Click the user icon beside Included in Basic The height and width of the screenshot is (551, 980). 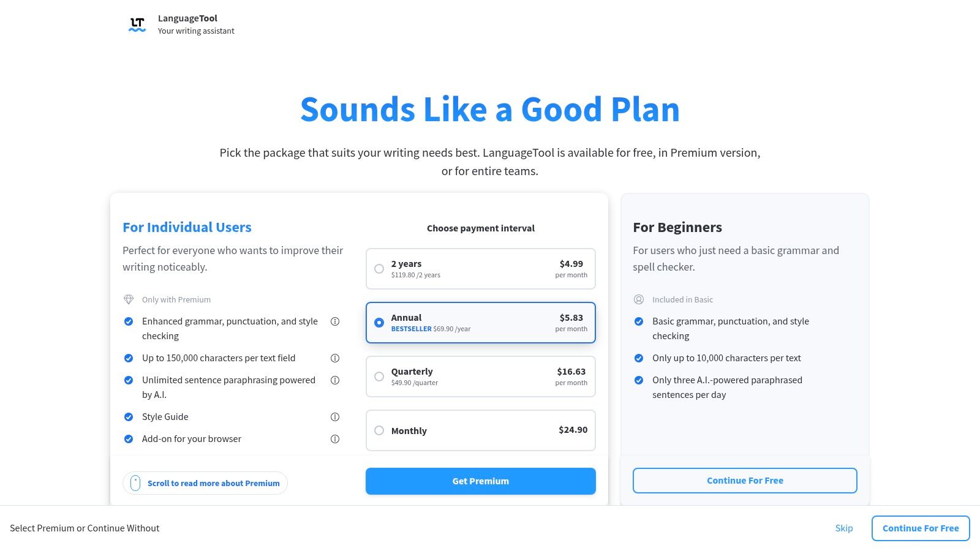[639, 299]
